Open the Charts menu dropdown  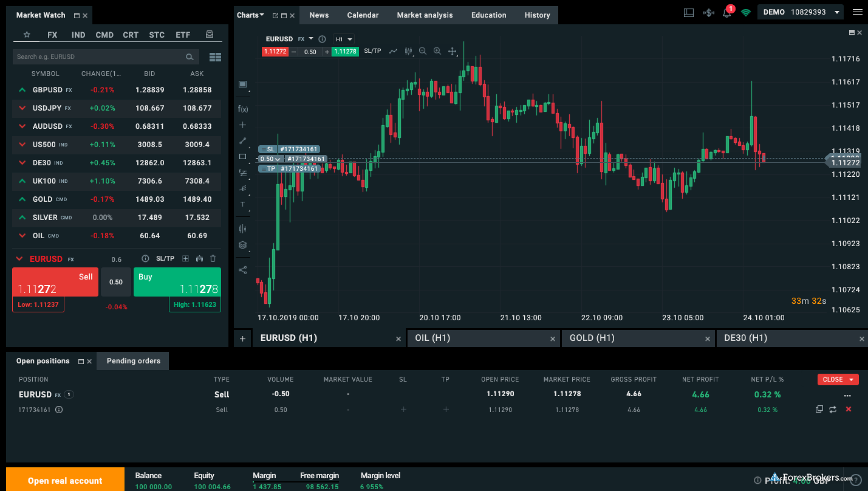(250, 15)
